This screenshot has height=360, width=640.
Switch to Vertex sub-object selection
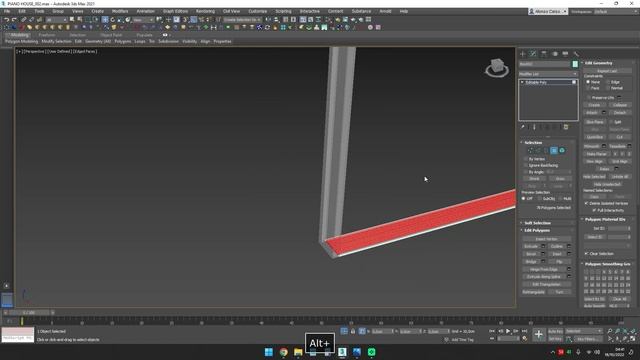point(530,151)
